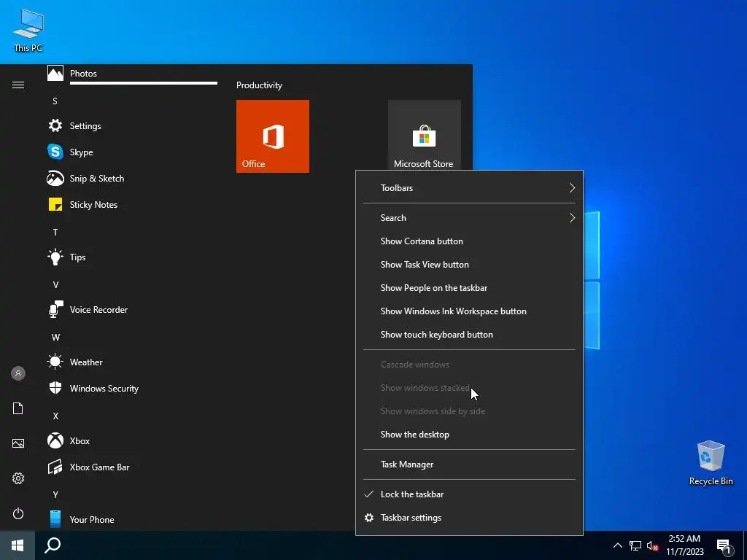
Task: Open the Microsoft Store tile
Action: (x=425, y=135)
